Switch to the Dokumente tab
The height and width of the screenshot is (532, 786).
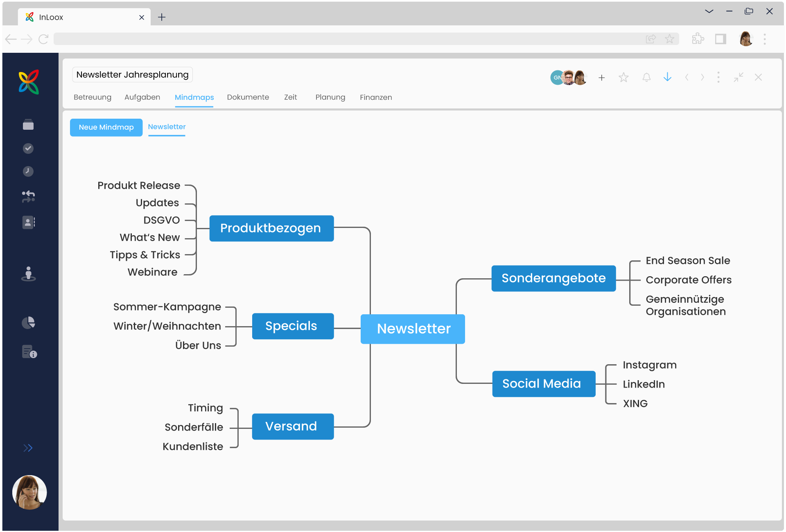(x=248, y=97)
